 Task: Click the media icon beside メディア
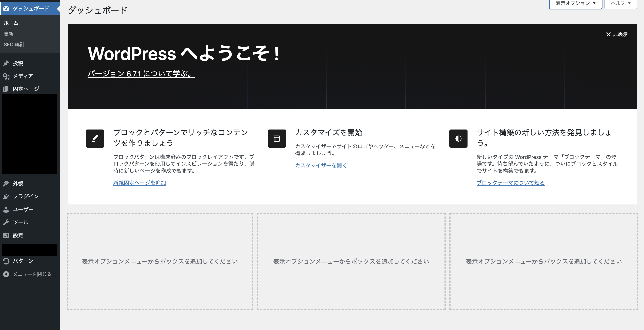tap(6, 76)
